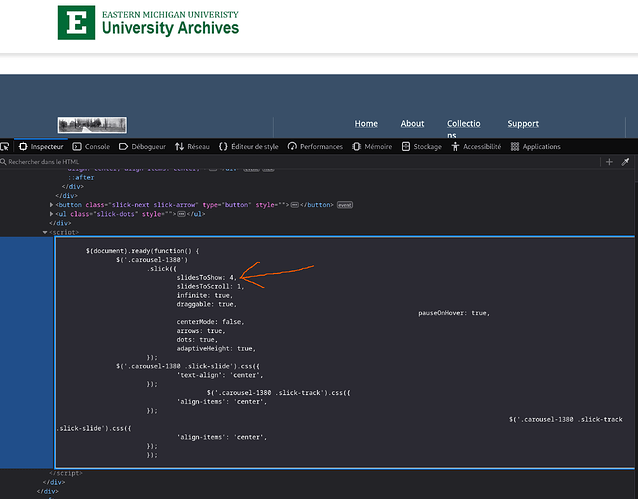Click the plus icon to add a node

pos(609,162)
